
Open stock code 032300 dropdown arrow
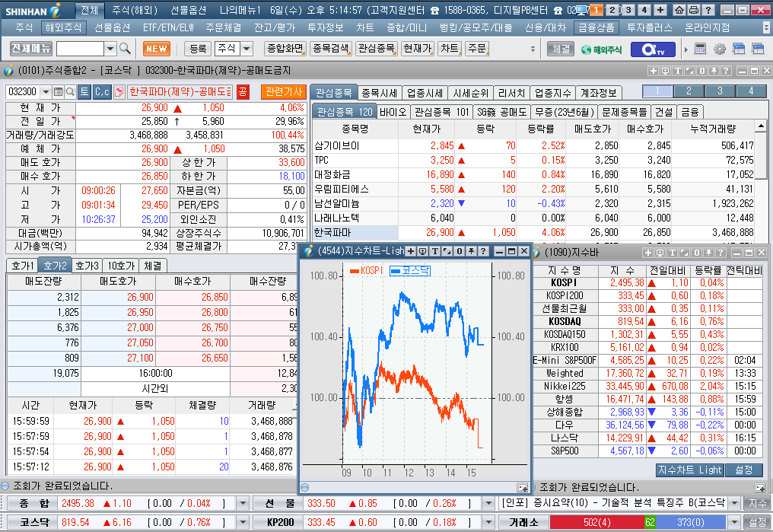(x=46, y=91)
